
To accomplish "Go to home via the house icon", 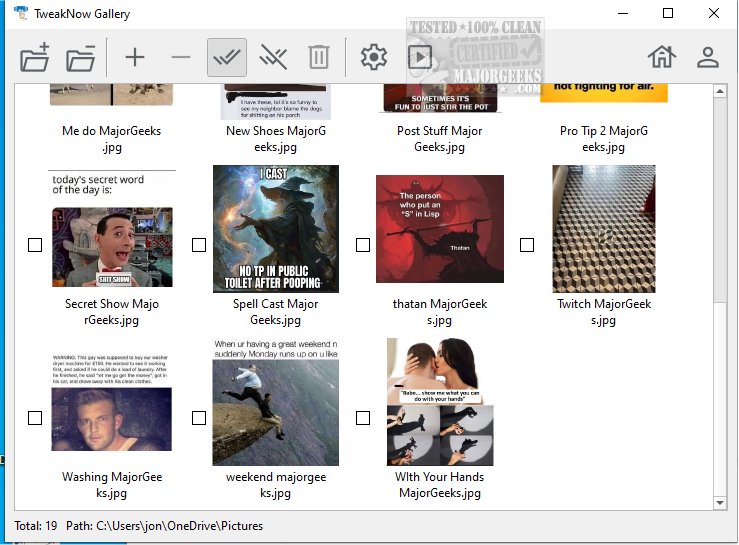I will pyautogui.click(x=662, y=57).
